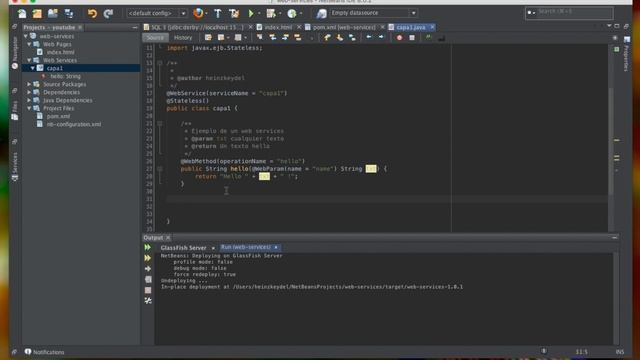Click the datasource icon beside Empty datasource
The height and width of the screenshot is (360, 640).
[x=321, y=13]
